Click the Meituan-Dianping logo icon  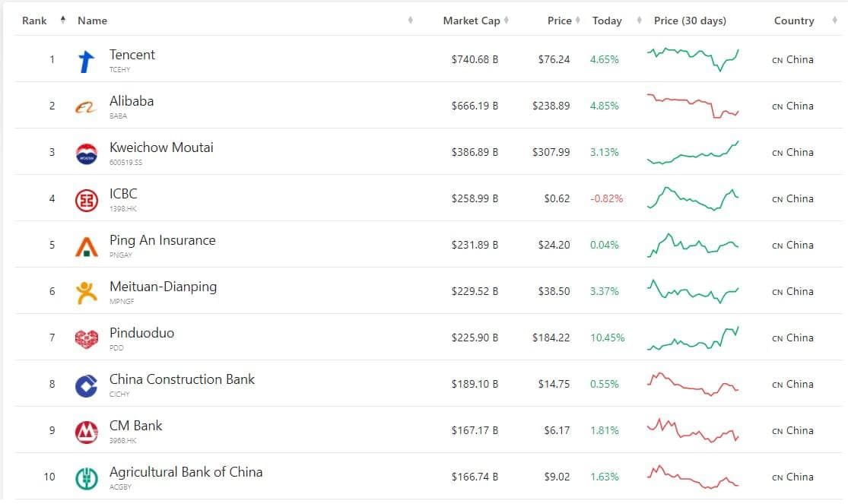click(86, 293)
